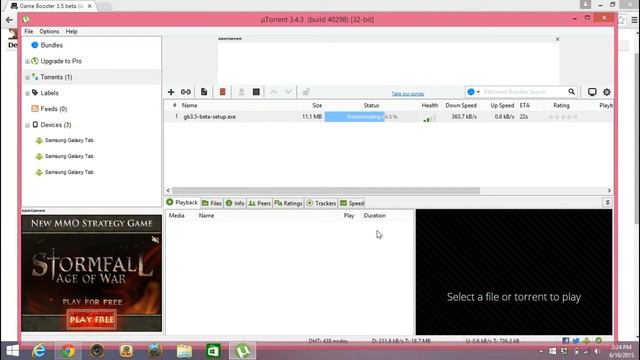The height and width of the screenshot is (360, 640).
Task: Click the horizontal scrollbar in torrent list
Action: tap(326, 191)
